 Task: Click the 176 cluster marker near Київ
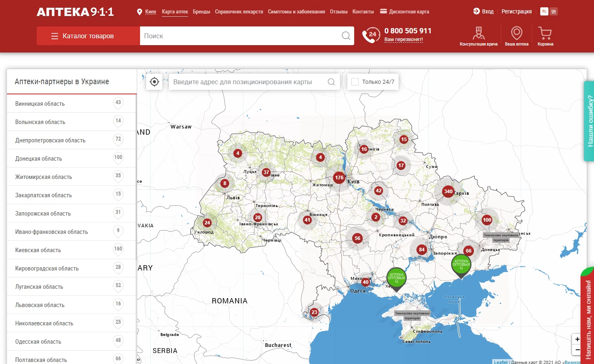point(339,178)
